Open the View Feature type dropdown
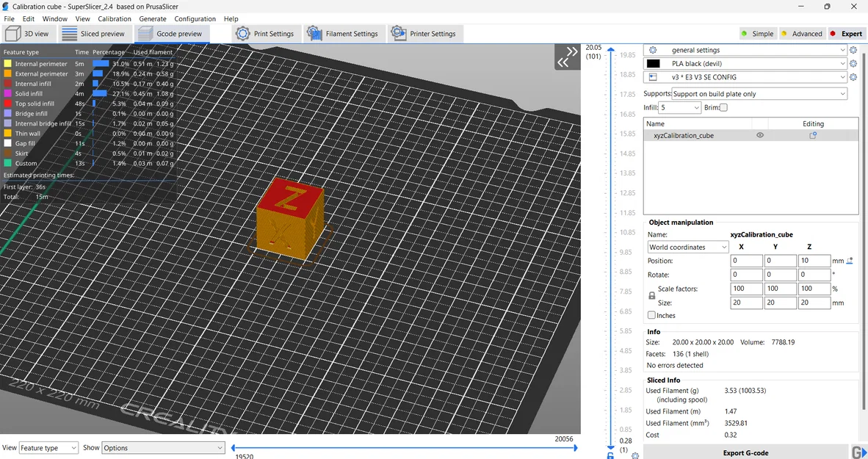This screenshot has height=459, width=868. tap(48, 447)
